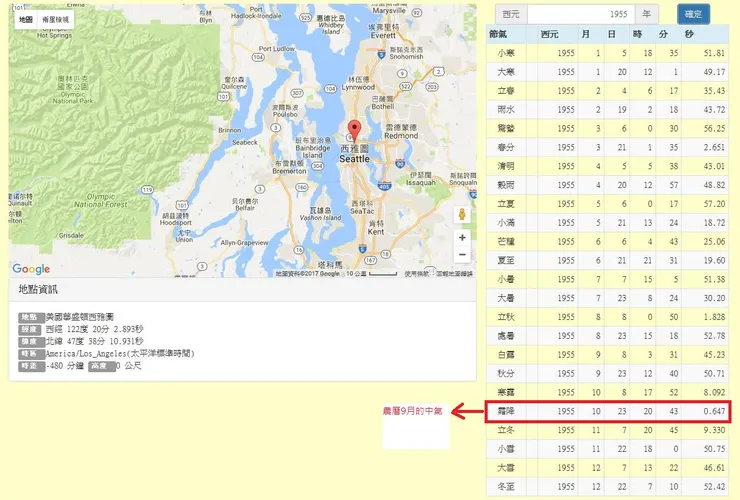Click the Interstate 90 shield near Seattle
740x500 pixels.
[x=400, y=163]
